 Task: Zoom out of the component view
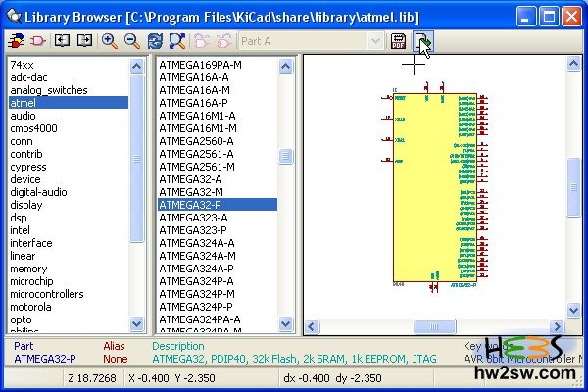tap(130, 41)
